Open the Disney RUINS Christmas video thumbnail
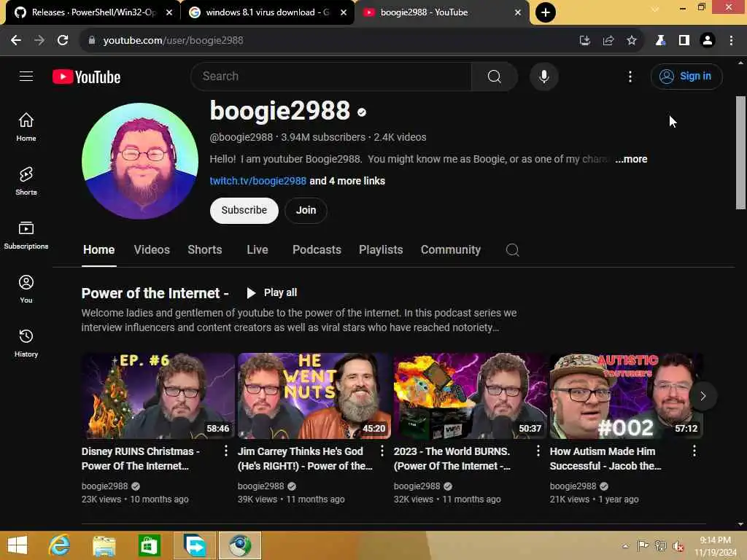The width and height of the screenshot is (747, 560). coord(158,396)
